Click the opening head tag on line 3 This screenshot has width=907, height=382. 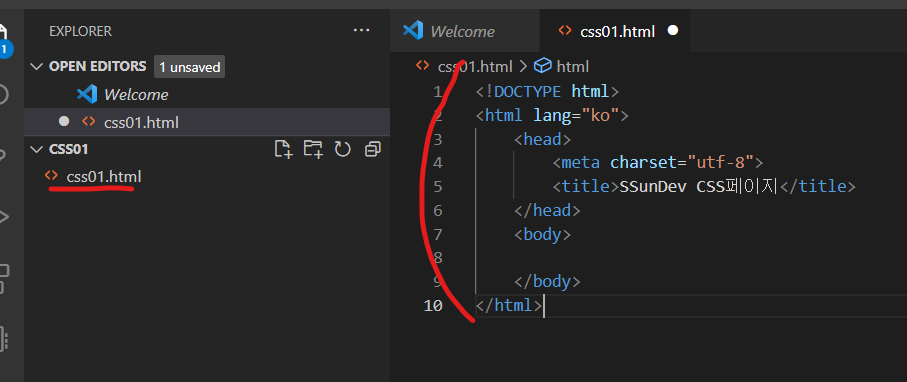543,139
